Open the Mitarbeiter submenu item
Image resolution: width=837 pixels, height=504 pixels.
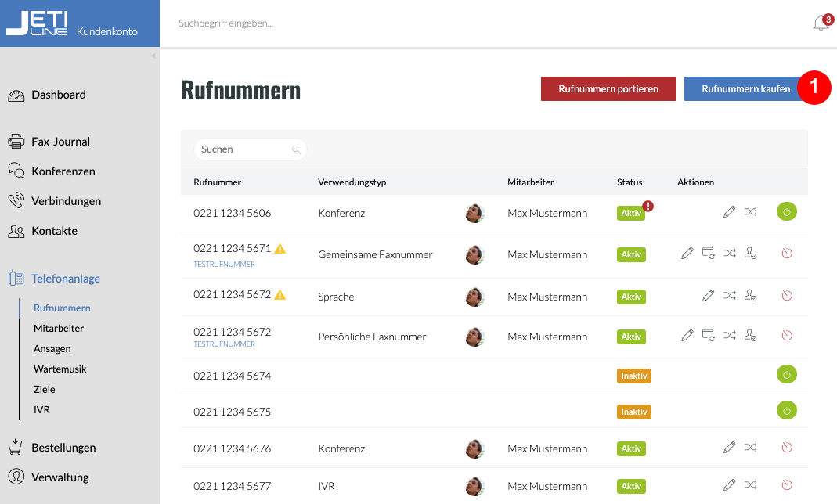pos(59,329)
